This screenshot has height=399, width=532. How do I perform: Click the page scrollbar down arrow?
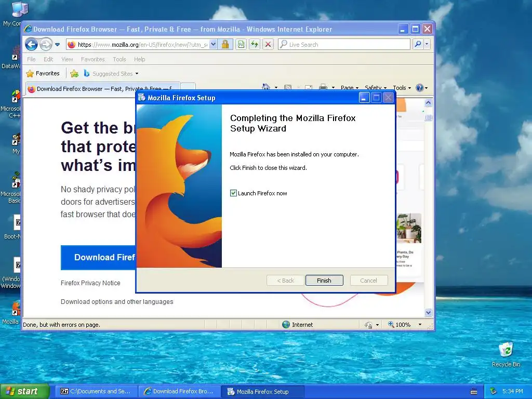pyautogui.click(x=428, y=312)
